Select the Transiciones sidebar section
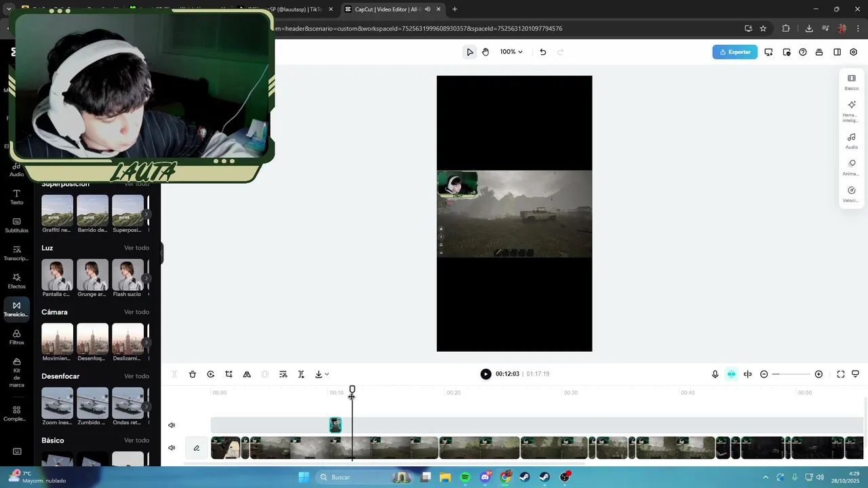 click(x=16, y=309)
